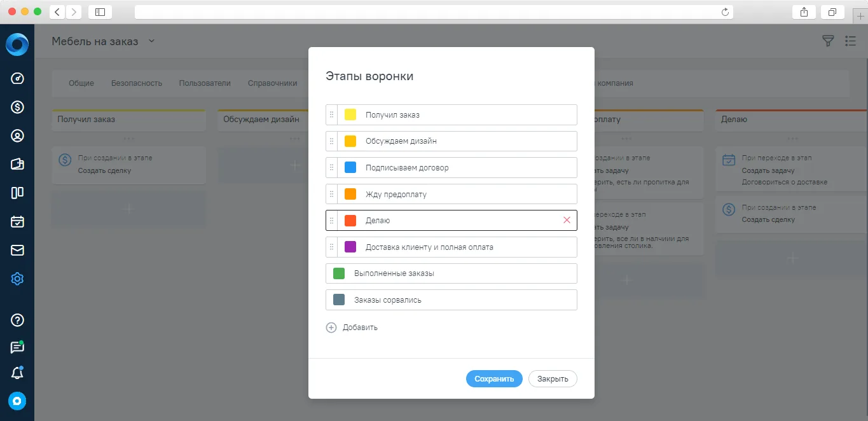Screen dimensions: 868x421
Task: Click the browser forward arrow
Action: pyautogui.click(x=74, y=11)
